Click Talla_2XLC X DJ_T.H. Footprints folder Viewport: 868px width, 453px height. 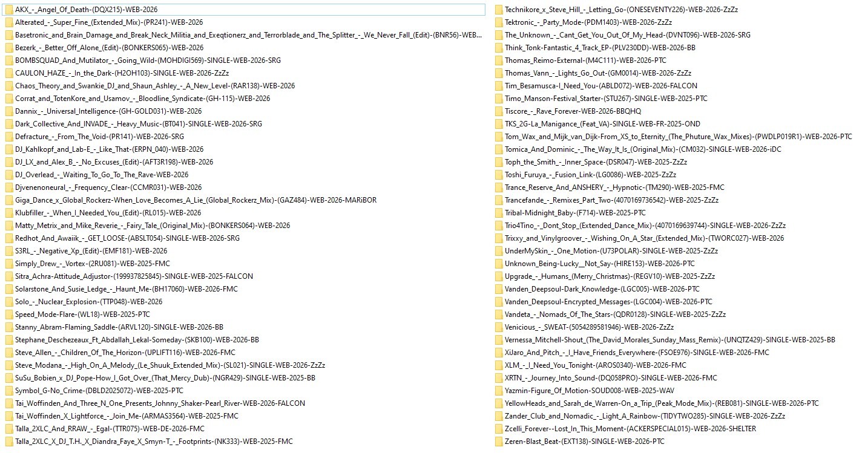pos(154,442)
